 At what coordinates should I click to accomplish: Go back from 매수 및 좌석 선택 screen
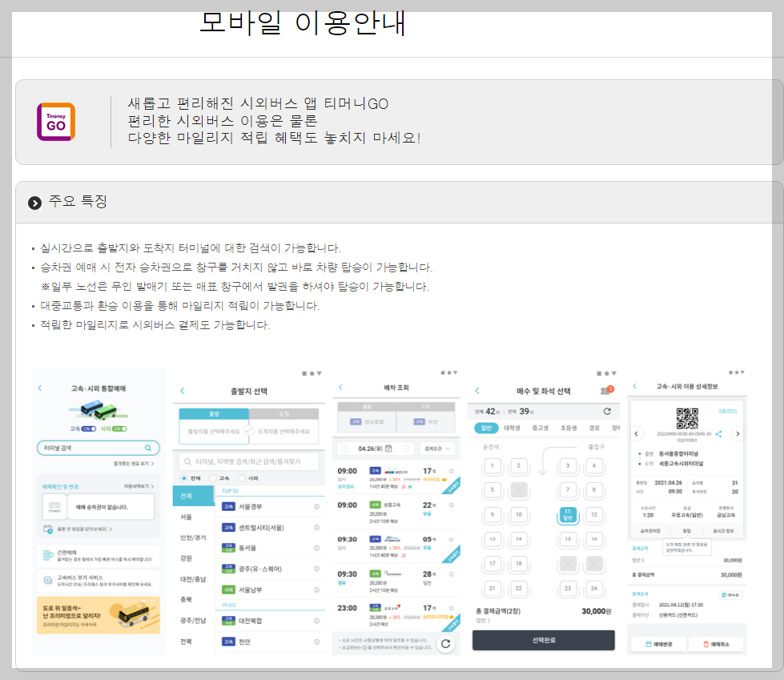[x=477, y=391]
